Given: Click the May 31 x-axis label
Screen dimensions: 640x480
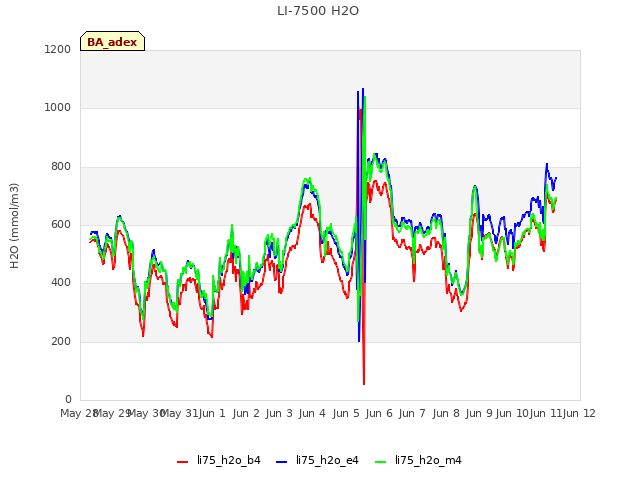Looking at the screenshot, I should (179, 413).
